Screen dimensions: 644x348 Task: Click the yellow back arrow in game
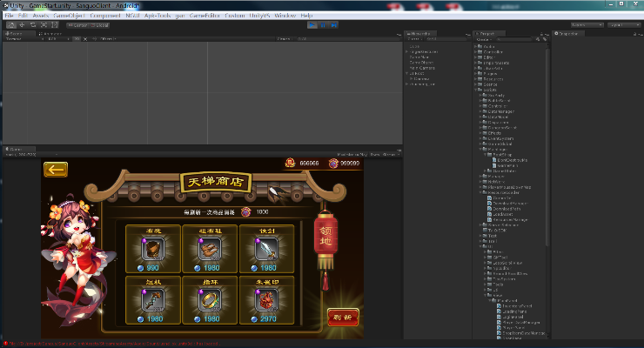click(56, 170)
